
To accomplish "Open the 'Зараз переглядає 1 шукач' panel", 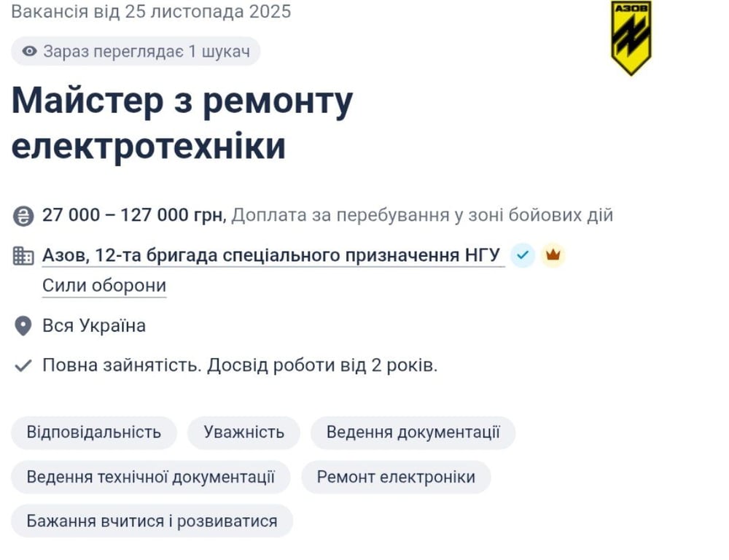I will pyautogui.click(x=135, y=51).
